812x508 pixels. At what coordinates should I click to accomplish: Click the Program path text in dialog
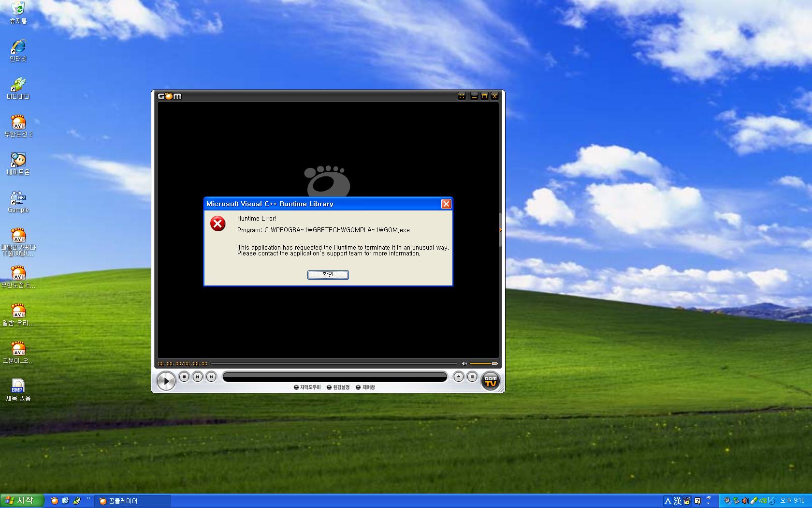pos(323,230)
